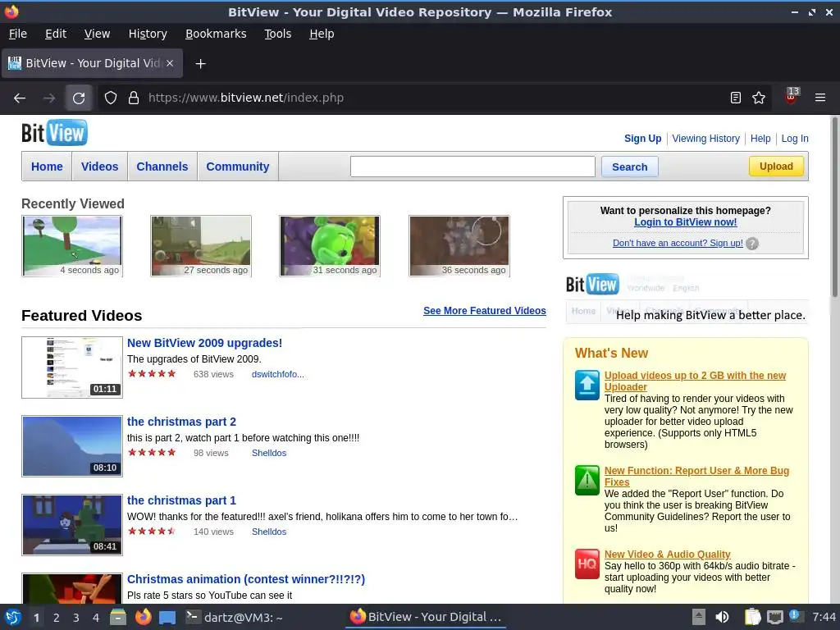Go to the Home tab on BitView

coord(47,167)
